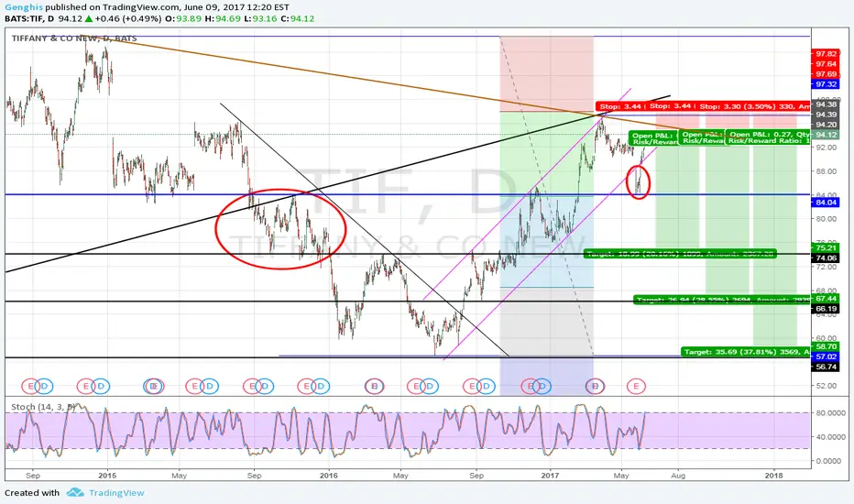The width and height of the screenshot is (854, 504).
Task: Click the black 66.19 level label
Action: tap(826, 309)
